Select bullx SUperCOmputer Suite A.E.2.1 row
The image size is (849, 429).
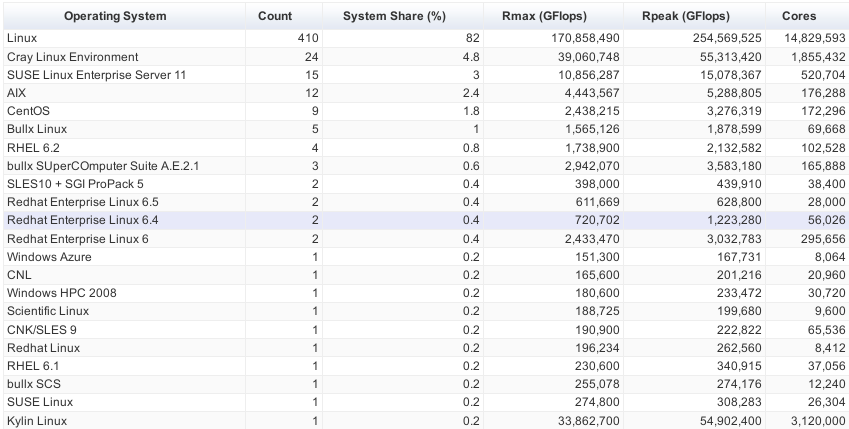tap(426, 166)
